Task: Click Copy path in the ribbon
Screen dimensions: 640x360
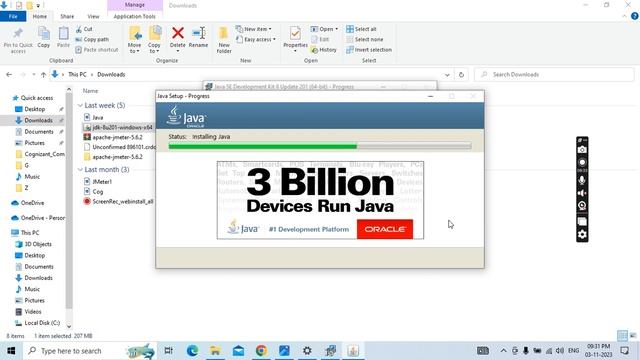Action: [x=92, y=40]
